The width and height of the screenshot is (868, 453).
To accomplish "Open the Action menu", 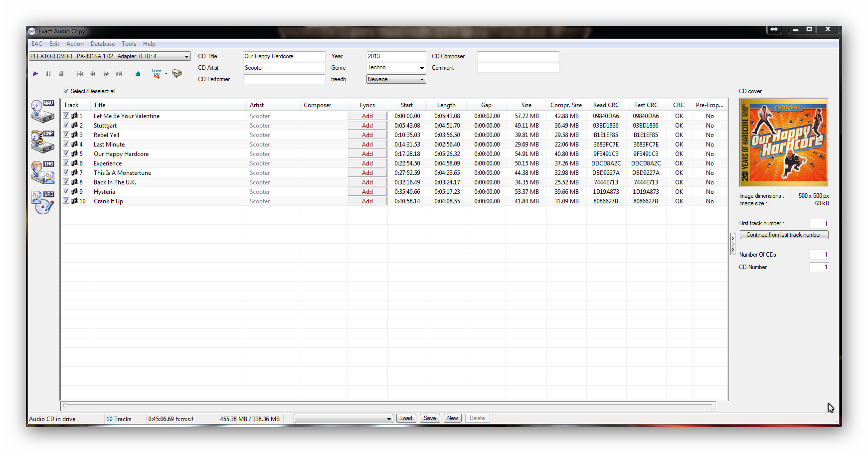I will [75, 44].
